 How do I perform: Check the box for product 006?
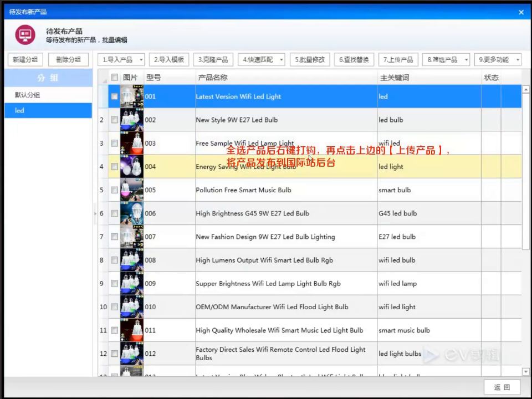[114, 213]
